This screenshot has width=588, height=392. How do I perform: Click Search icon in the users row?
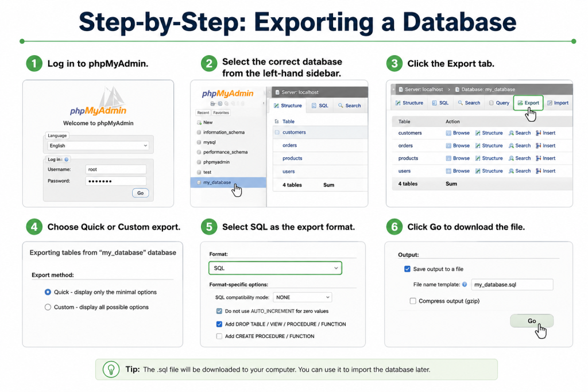(510, 171)
